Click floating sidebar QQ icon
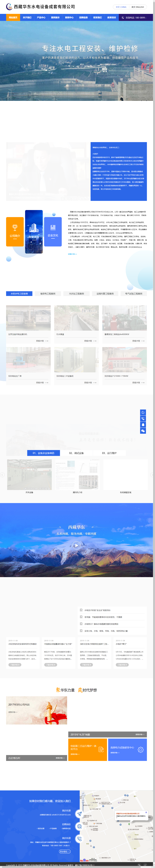Image resolution: width=155 pixels, height=868 pixels. point(143,425)
